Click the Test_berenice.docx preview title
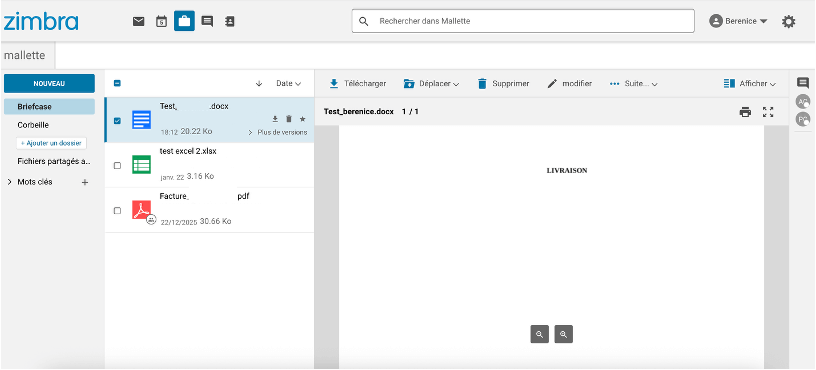 (x=359, y=112)
